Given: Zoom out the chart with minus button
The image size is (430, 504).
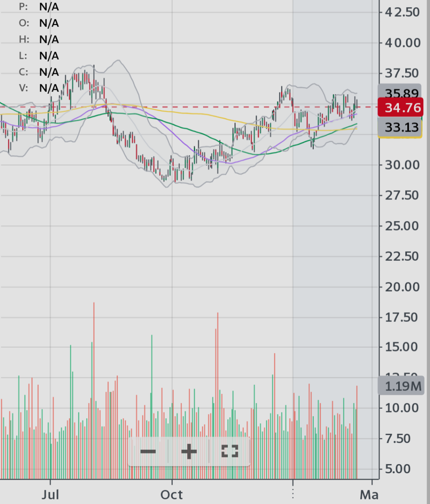Looking at the screenshot, I should point(148,452).
